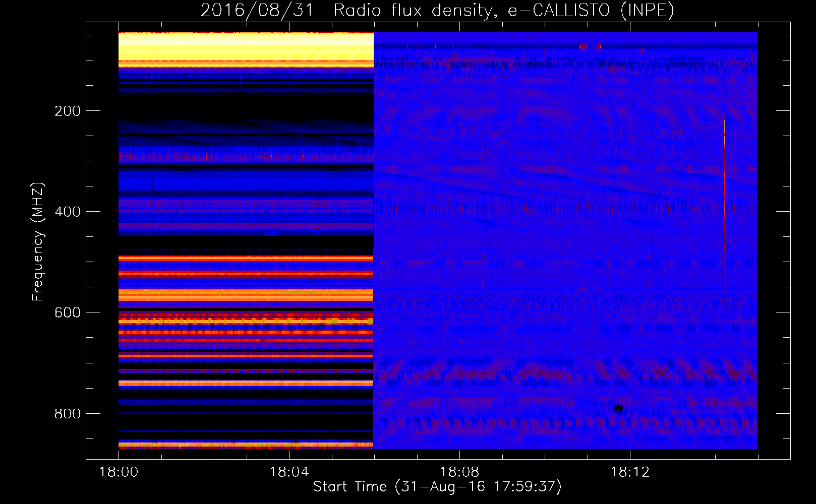
Task: Click the 800 frequency tick label
Action: pos(68,414)
